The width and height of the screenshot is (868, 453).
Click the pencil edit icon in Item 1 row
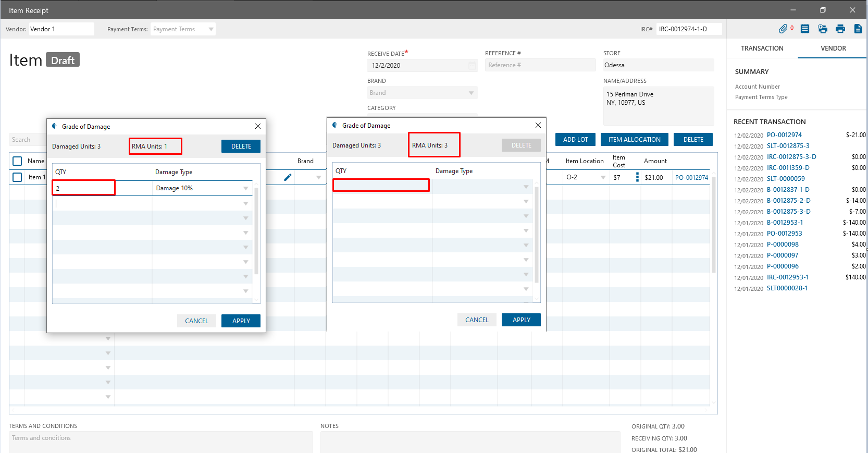tap(288, 177)
